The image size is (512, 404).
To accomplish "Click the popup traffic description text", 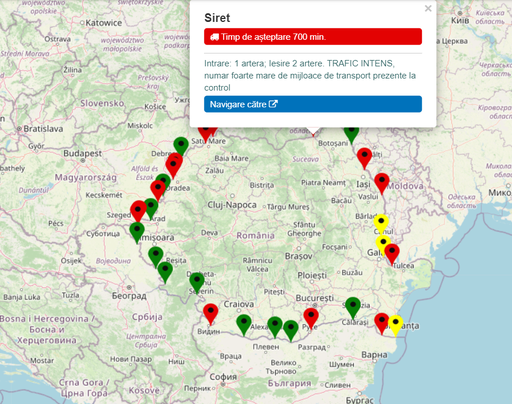I will tap(310, 76).
